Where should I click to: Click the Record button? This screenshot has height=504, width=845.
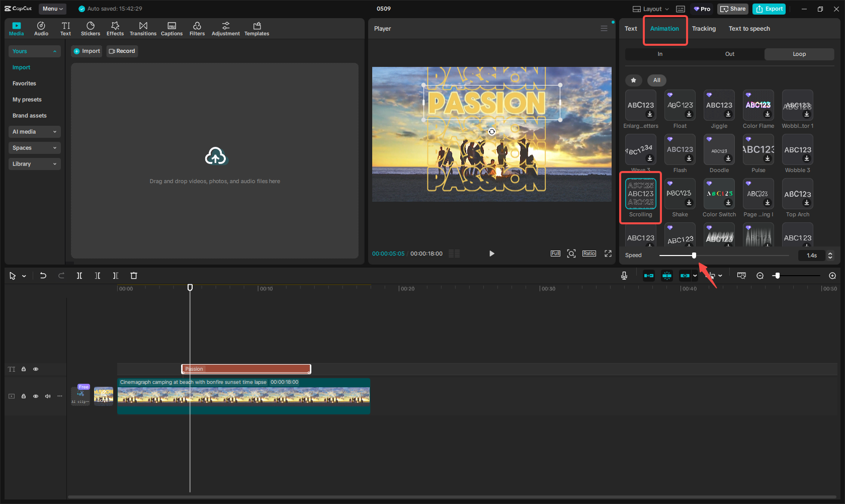coord(122,51)
